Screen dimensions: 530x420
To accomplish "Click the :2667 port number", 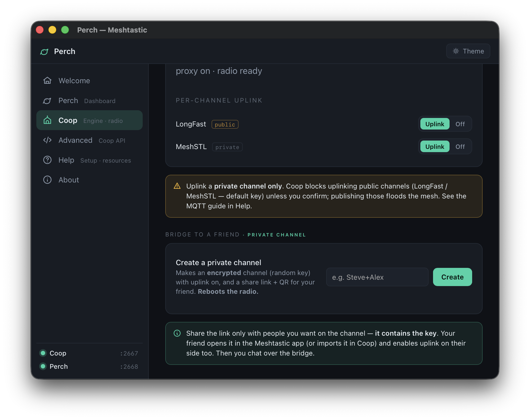I will click(129, 353).
